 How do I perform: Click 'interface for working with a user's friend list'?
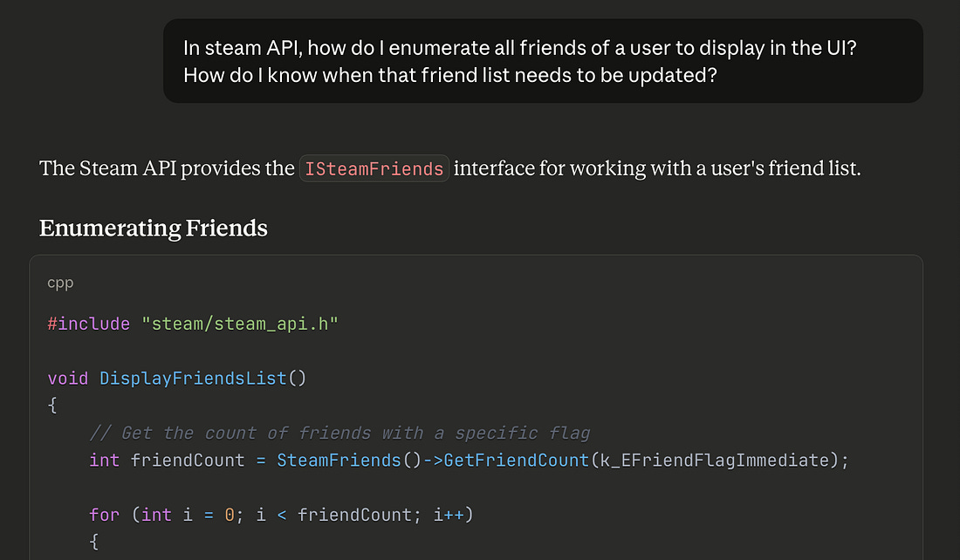click(x=657, y=168)
